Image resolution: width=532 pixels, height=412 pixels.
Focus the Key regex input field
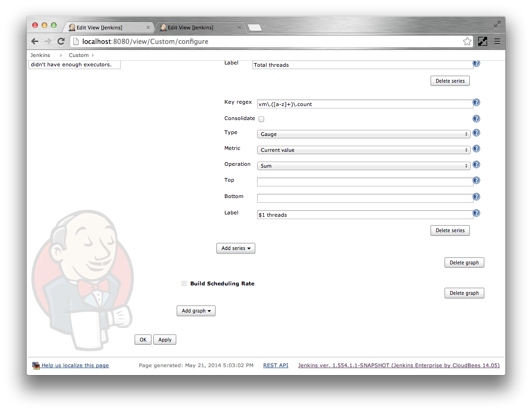tap(365, 104)
